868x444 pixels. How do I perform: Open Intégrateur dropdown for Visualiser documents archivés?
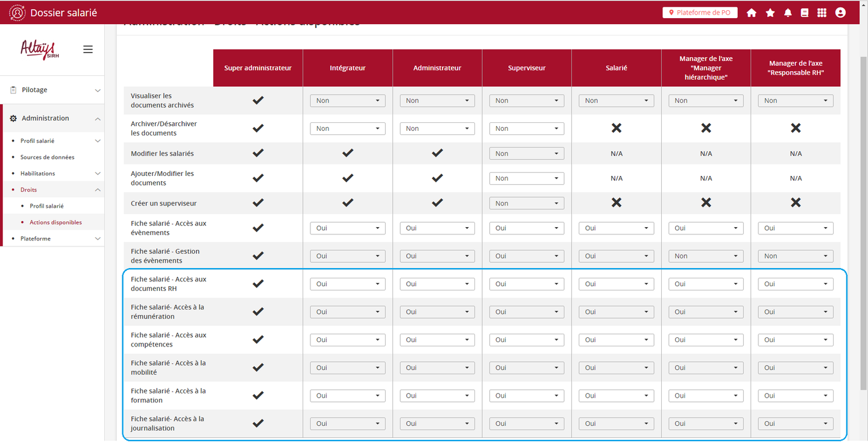(x=347, y=101)
